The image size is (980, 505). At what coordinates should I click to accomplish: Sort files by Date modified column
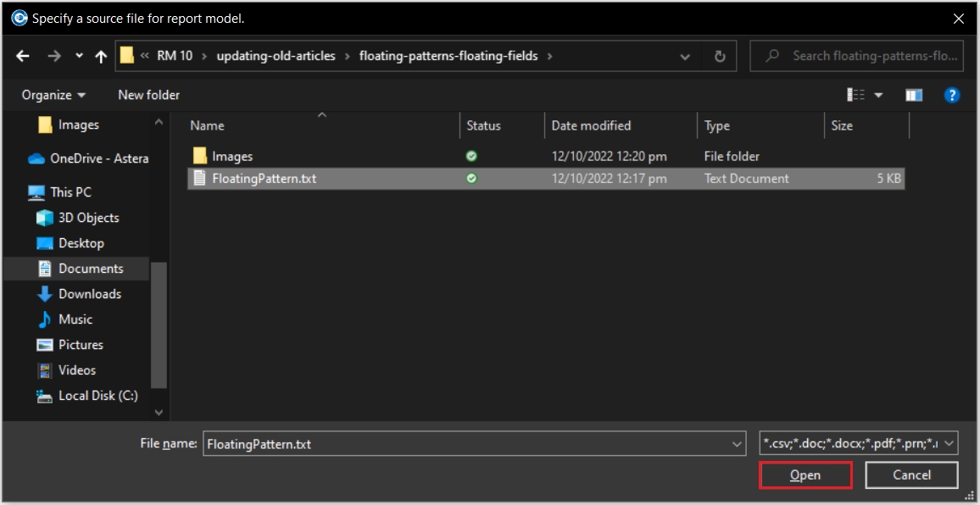[591, 125]
